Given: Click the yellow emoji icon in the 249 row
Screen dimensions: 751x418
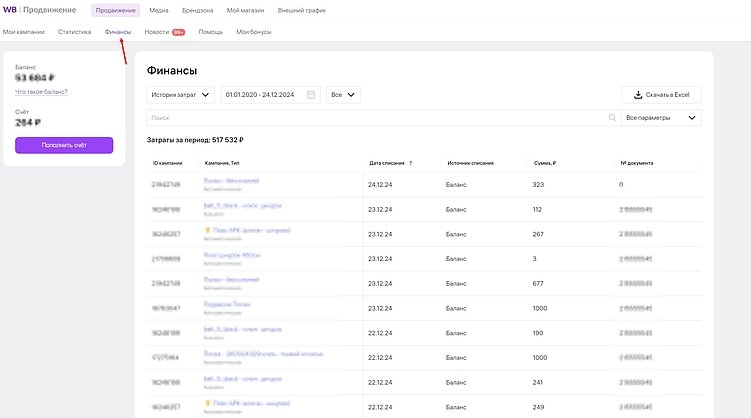Looking at the screenshot, I should pos(207,403).
